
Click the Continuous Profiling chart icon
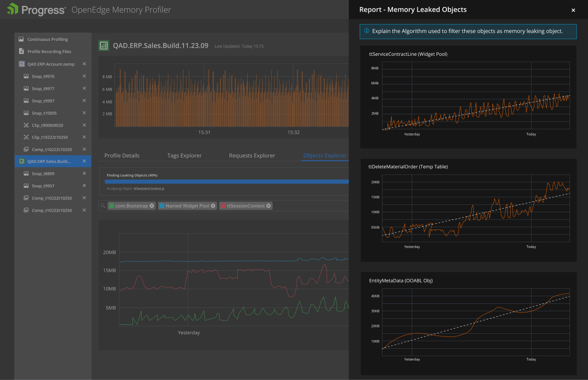[21, 39]
